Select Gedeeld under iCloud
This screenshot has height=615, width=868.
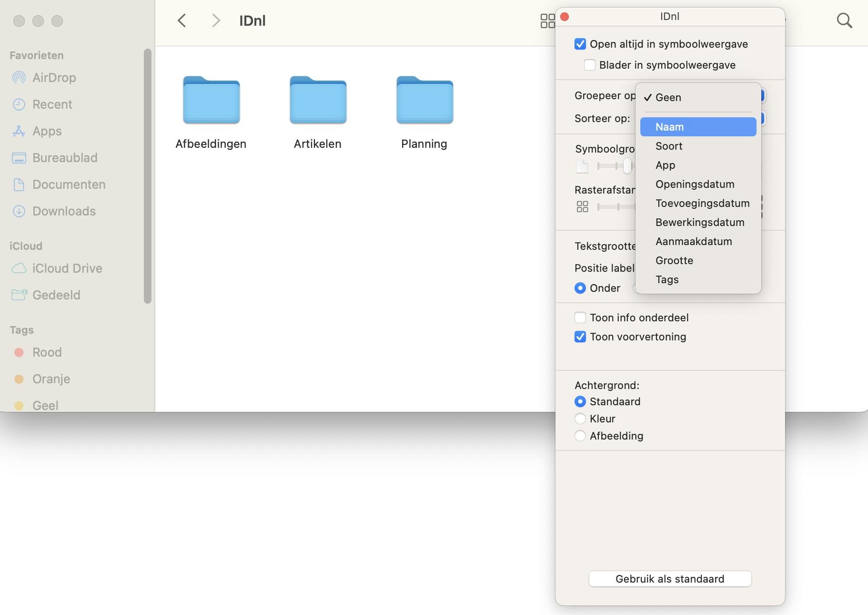pos(56,295)
